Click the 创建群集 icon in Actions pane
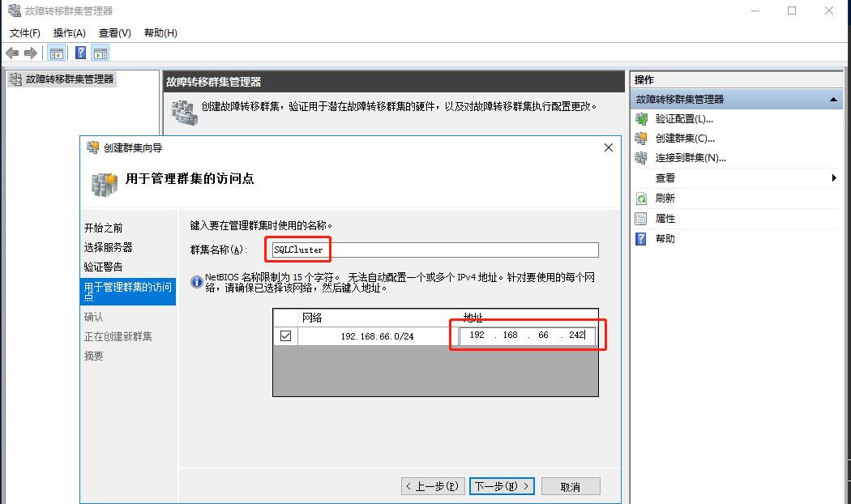This screenshot has height=504, width=851. (x=640, y=139)
